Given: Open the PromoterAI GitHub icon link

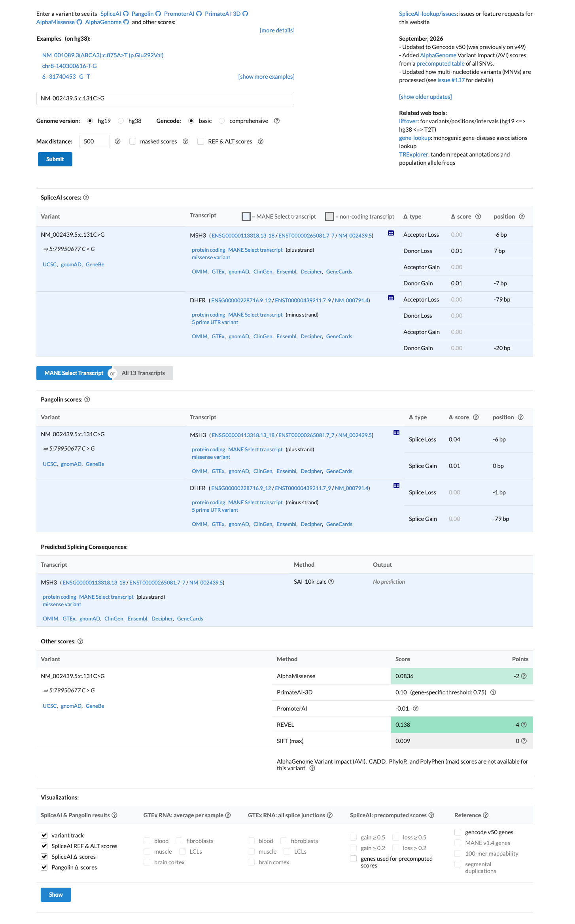Looking at the screenshot, I should 199,14.
